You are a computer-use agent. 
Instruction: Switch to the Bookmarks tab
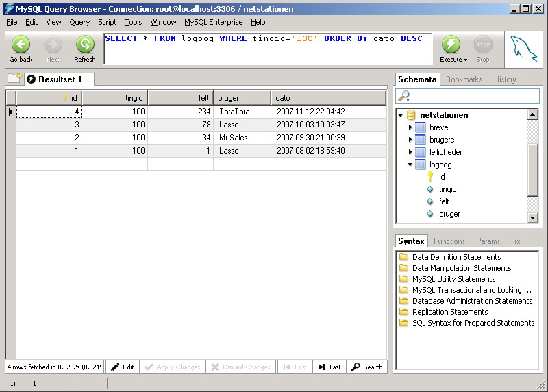464,79
